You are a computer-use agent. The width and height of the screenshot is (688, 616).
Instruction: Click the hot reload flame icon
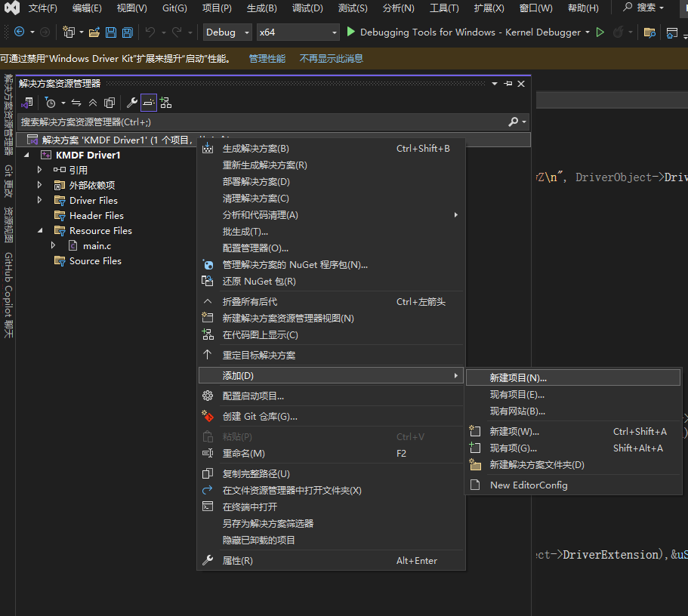(x=618, y=32)
